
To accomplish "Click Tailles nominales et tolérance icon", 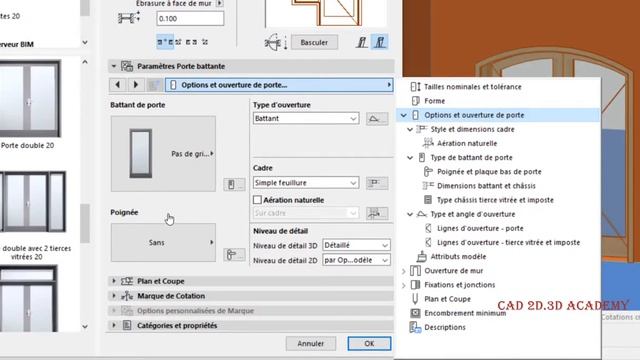I will click(415, 87).
